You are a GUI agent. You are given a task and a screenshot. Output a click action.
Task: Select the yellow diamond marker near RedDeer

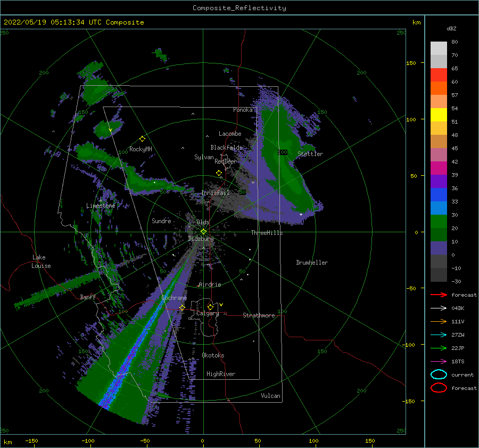point(219,173)
